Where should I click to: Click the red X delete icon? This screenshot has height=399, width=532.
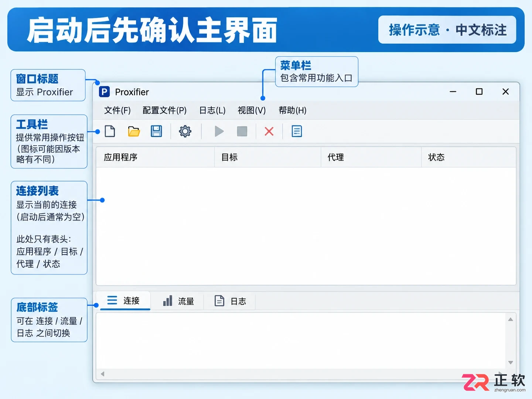coord(269,131)
